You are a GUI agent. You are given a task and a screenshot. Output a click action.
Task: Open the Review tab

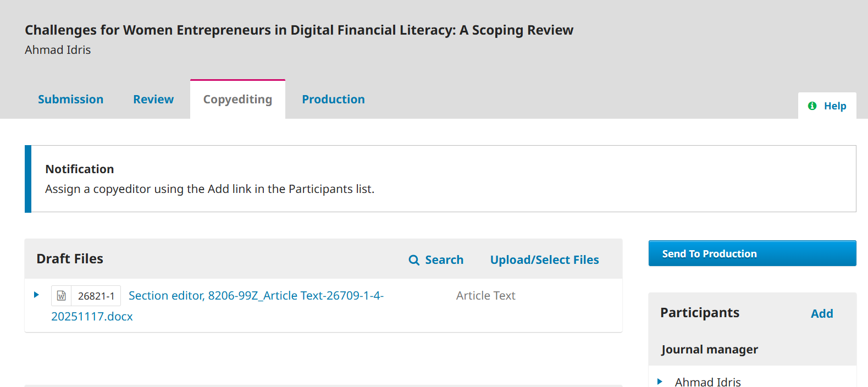click(153, 99)
